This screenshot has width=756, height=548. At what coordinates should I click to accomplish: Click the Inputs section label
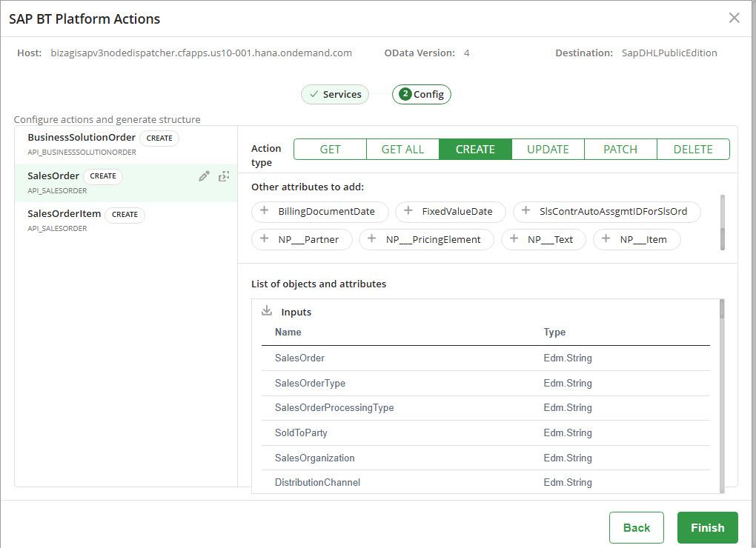tap(296, 312)
